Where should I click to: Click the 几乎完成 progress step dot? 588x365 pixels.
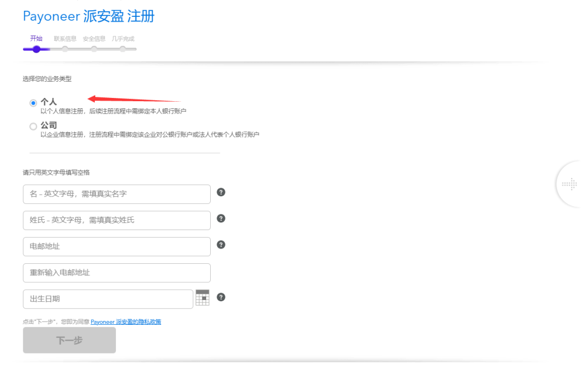click(x=122, y=48)
